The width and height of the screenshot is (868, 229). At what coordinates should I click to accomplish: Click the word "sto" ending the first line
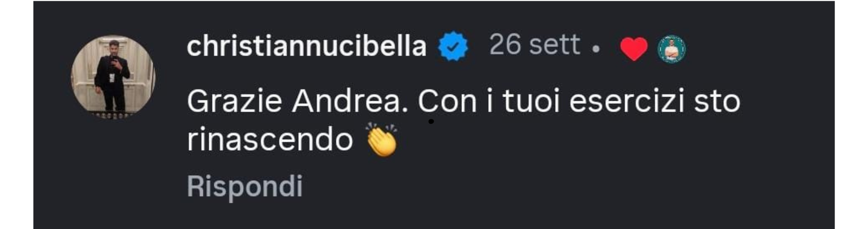(717, 102)
